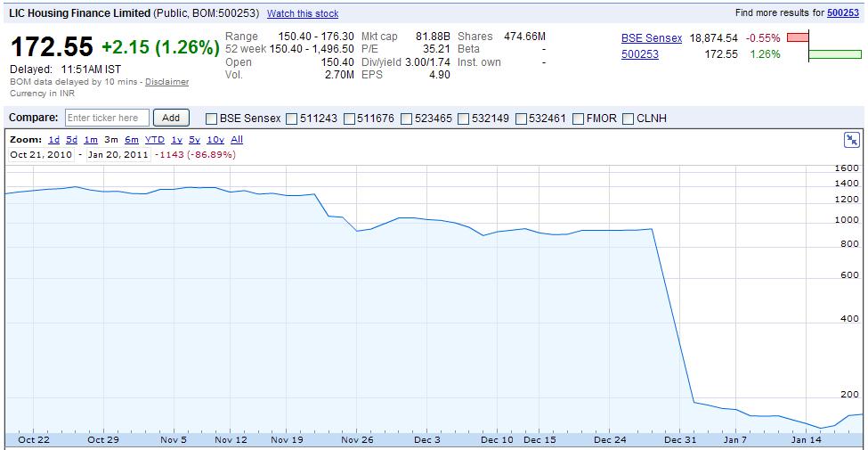Click the Jan 14 timeline label
The width and height of the screenshot is (868, 450).
(807, 439)
